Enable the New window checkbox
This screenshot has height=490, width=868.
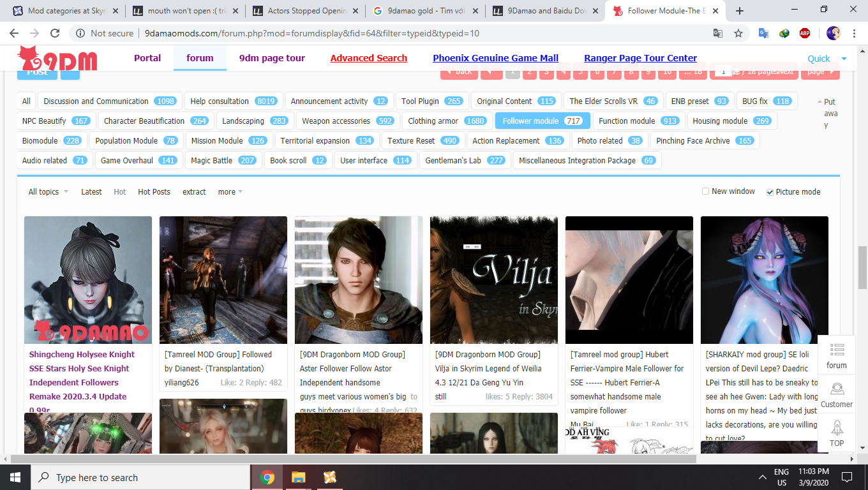(x=705, y=191)
